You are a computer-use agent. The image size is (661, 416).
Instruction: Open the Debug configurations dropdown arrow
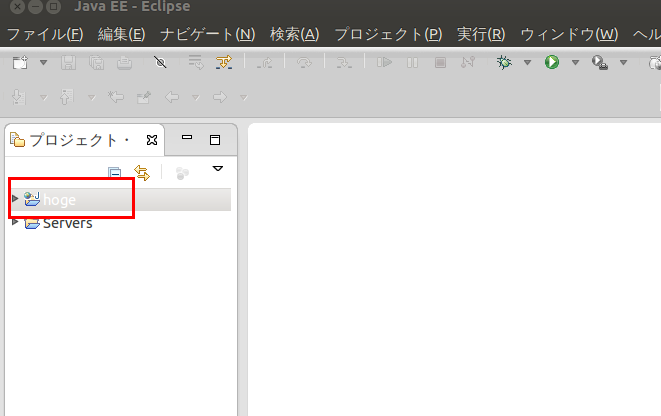click(527, 63)
